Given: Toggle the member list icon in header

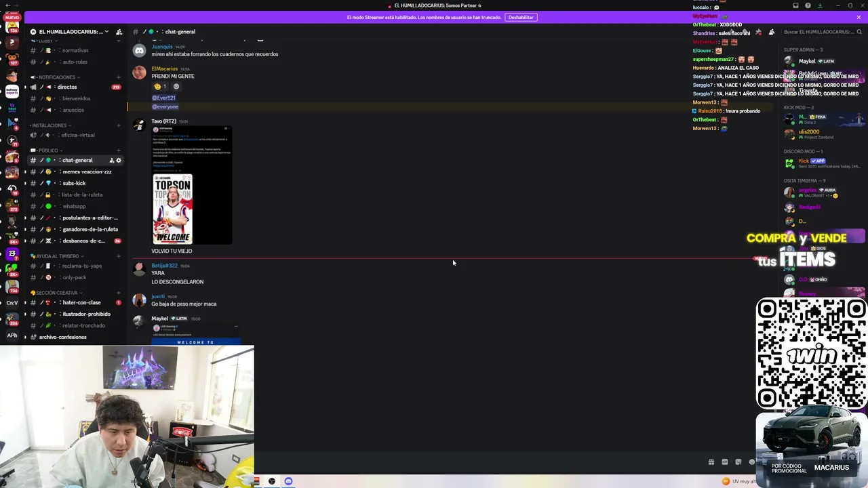Looking at the screenshot, I should (x=772, y=32).
